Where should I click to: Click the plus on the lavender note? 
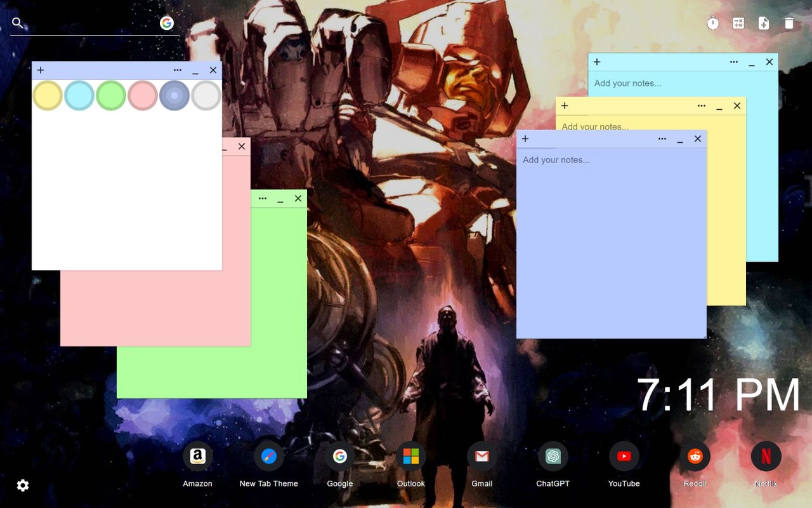(x=525, y=139)
